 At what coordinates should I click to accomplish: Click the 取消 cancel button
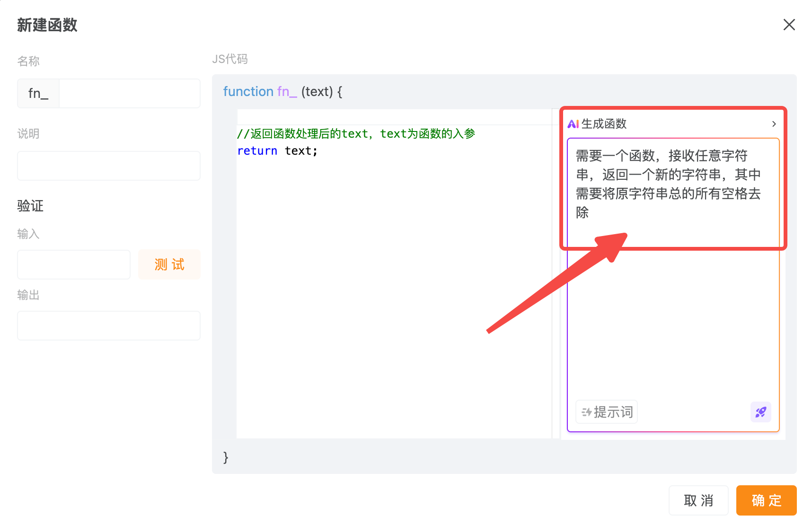point(698,500)
